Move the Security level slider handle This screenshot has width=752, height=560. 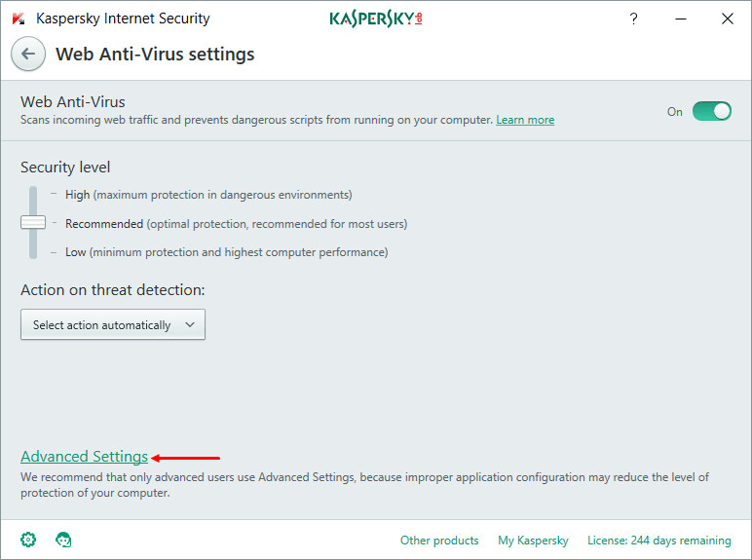tap(33, 222)
